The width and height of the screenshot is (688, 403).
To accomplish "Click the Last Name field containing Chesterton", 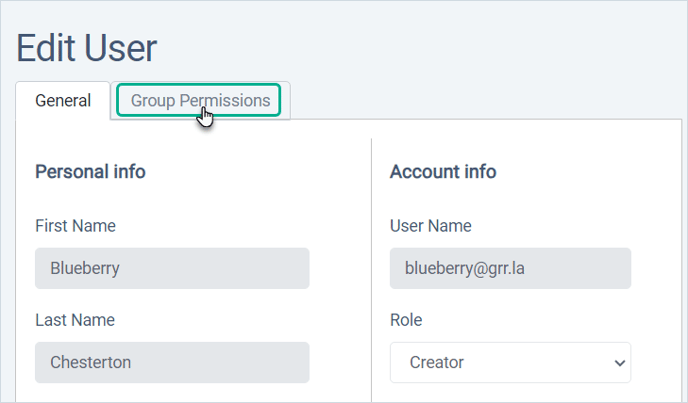I will (172, 363).
